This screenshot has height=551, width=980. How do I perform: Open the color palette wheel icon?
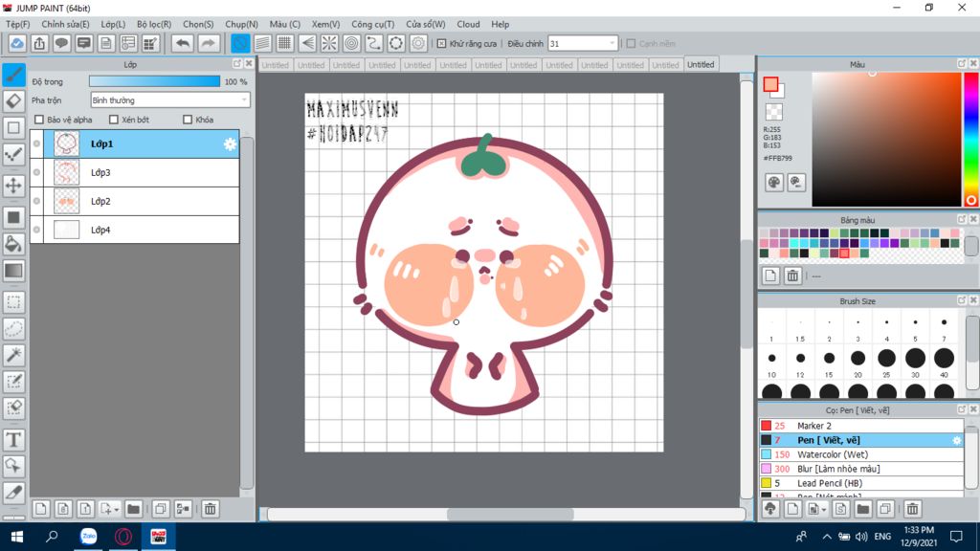(773, 183)
